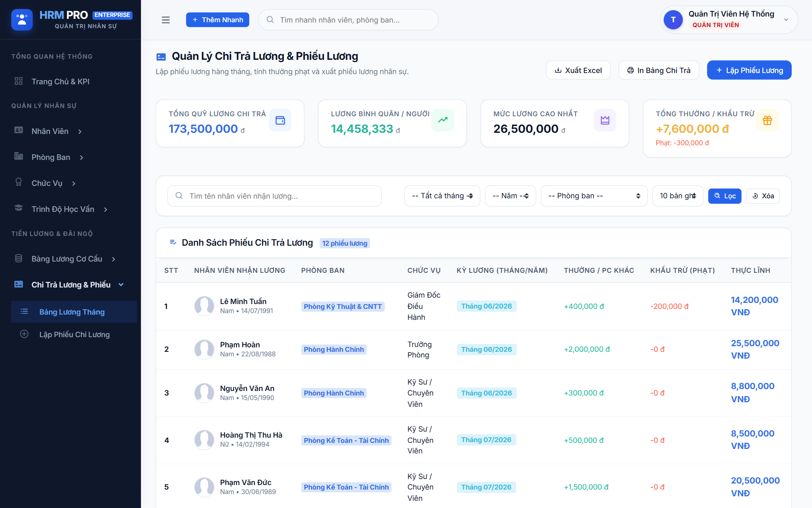Click Phạm Văn Đức's avatar
Viewport: 812px width, 508px height.
click(x=205, y=487)
